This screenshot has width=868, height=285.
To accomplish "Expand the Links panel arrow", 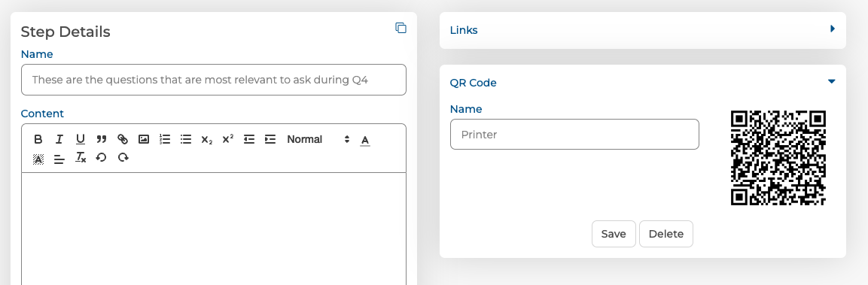I will [833, 29].
